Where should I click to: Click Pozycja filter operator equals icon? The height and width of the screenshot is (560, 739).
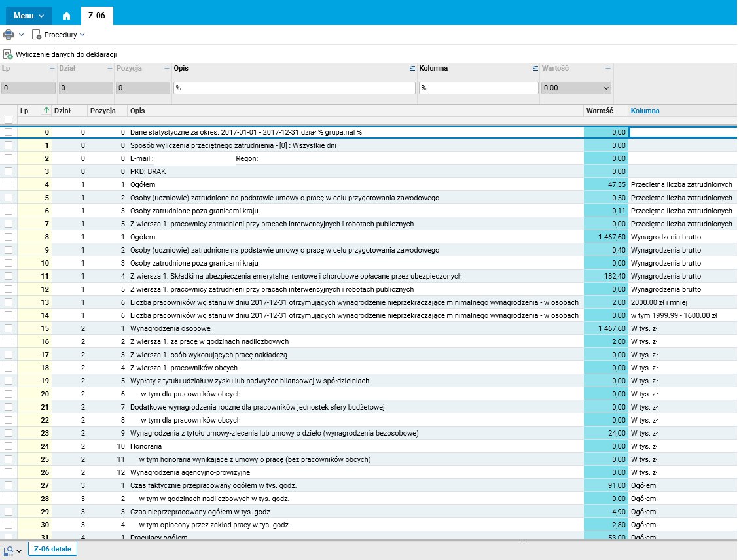tap(167, 68)
